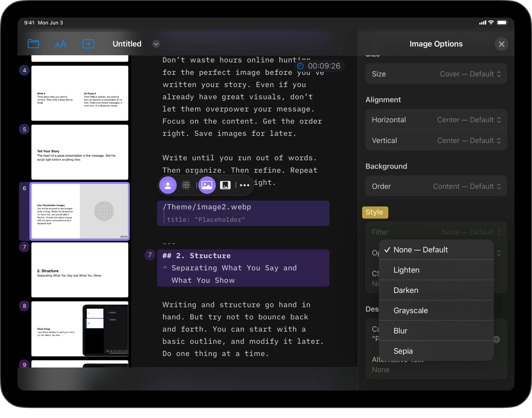Choose the Darken filter
Image resolution: width=532 pixels, height=418 pixels.
point(436,290)
